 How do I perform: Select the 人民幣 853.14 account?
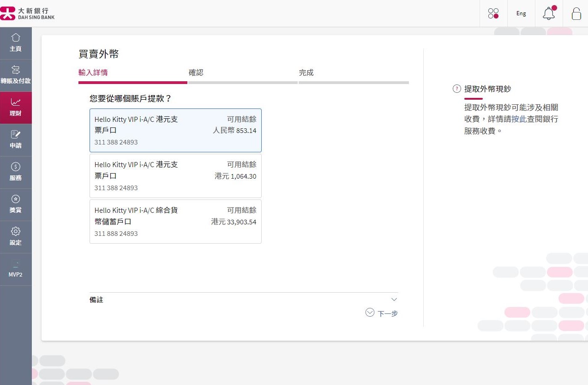click(175, 131)
